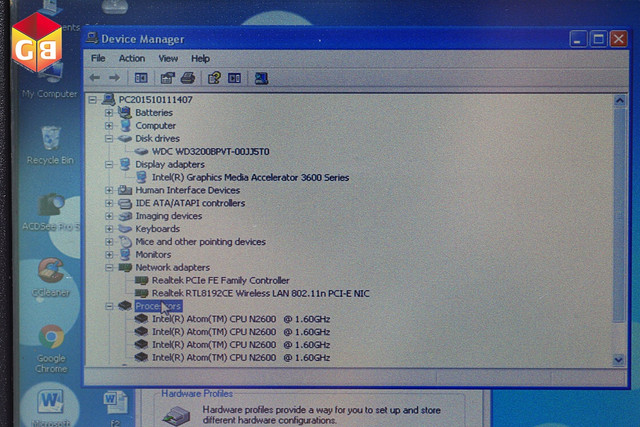Open the Properties toolbar icon
The width and height of the screenshot is (640, 427).
167,78
